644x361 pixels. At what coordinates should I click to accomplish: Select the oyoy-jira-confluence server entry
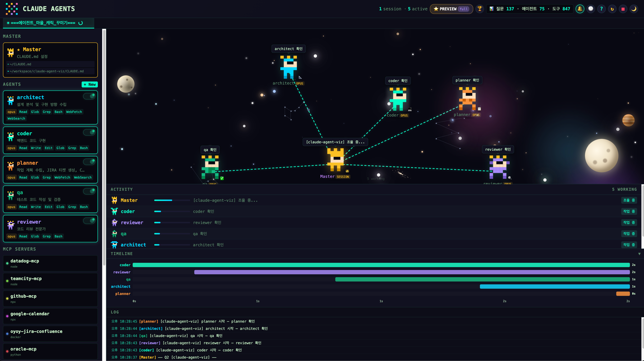click(x=50, y=334)
